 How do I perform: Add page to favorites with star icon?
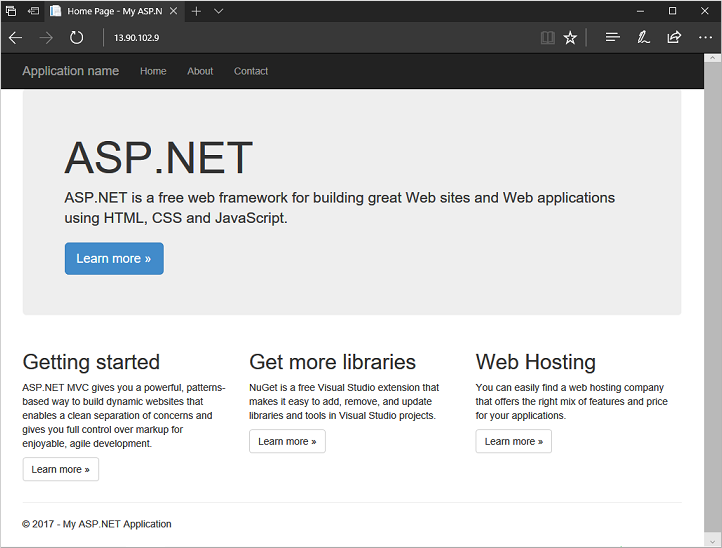point(570,38)
